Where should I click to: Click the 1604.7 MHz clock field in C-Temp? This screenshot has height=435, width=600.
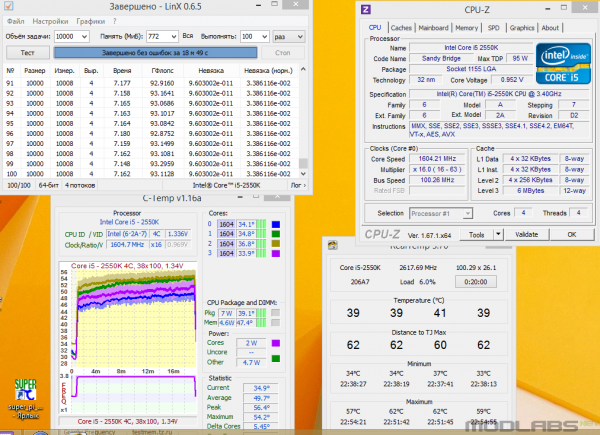(127, 244)
